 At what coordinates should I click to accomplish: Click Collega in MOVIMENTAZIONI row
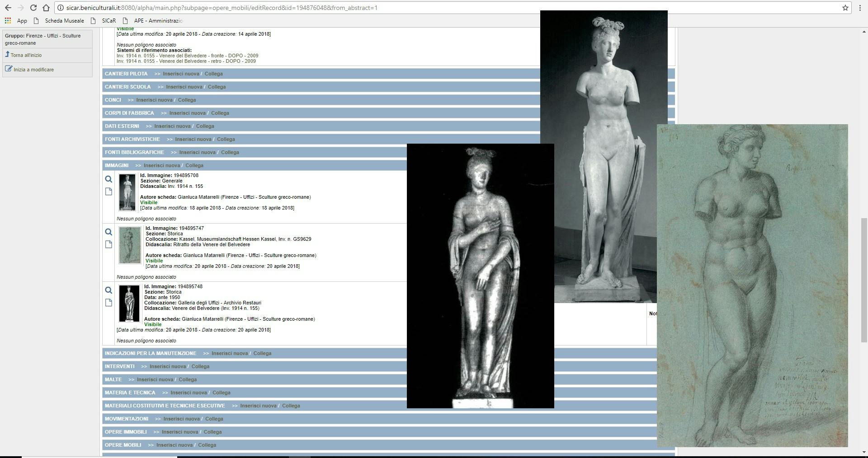click(x=214, y=419)
